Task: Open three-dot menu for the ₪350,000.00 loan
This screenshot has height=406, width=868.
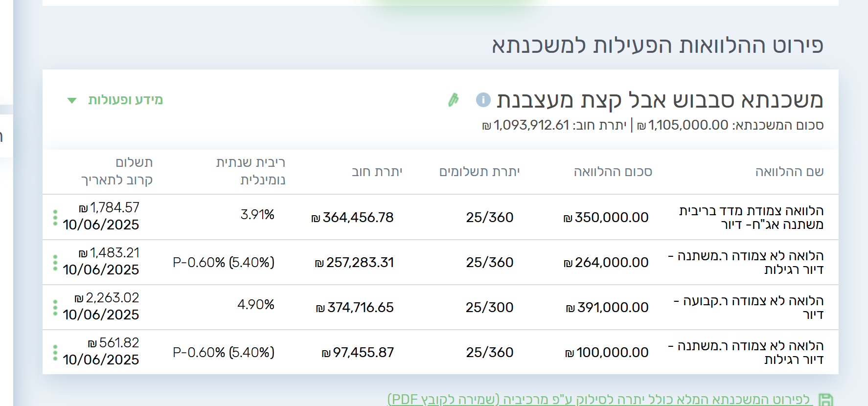Action: pos(55,217)
